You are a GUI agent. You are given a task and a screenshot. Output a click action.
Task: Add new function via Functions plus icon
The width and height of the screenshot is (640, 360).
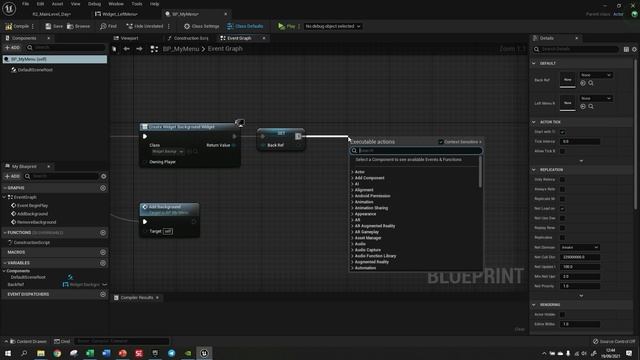103,233
